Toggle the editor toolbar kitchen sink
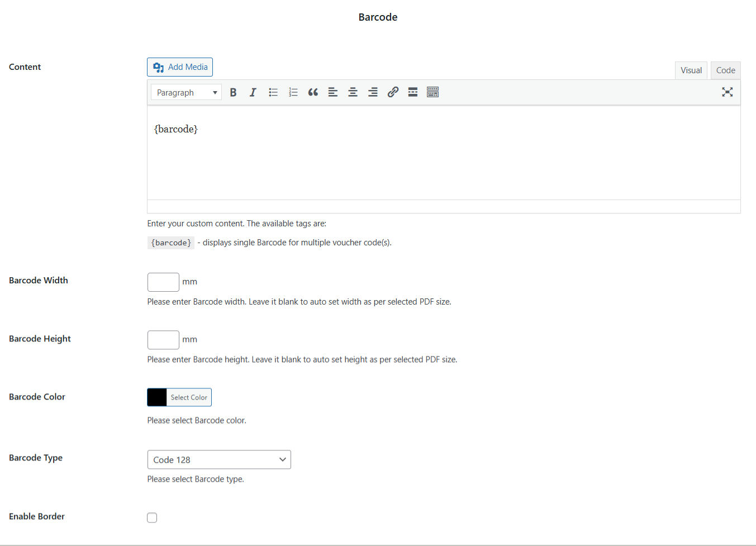This screenshot has height=546, width=756. coord(433,92)
